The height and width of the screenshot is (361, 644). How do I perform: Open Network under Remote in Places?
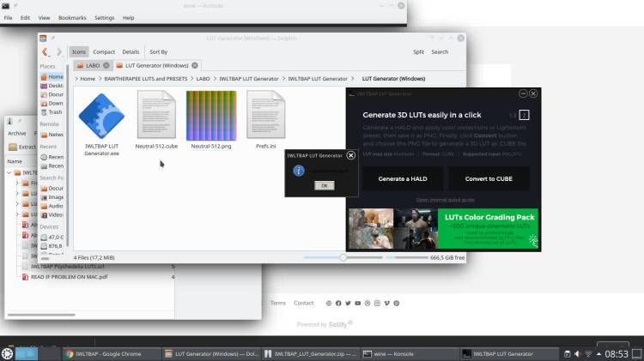point(52,135)
